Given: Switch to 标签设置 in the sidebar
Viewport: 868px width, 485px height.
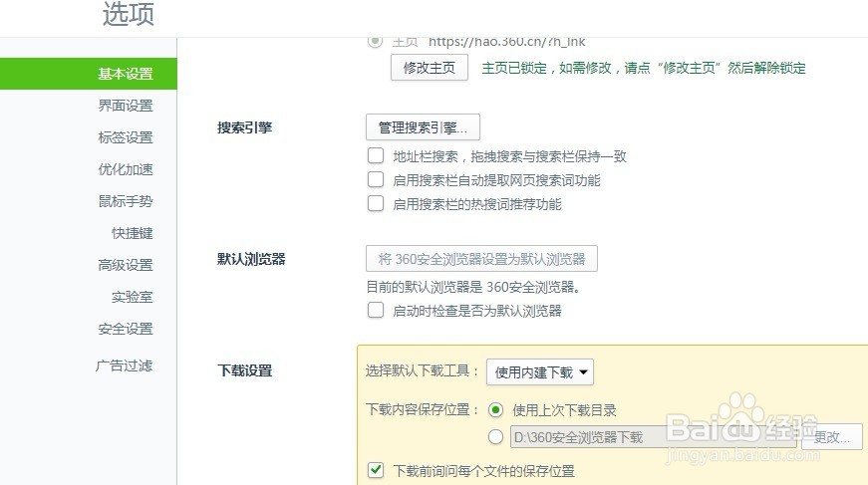Looking at the screenshot, I should [126, 137].
